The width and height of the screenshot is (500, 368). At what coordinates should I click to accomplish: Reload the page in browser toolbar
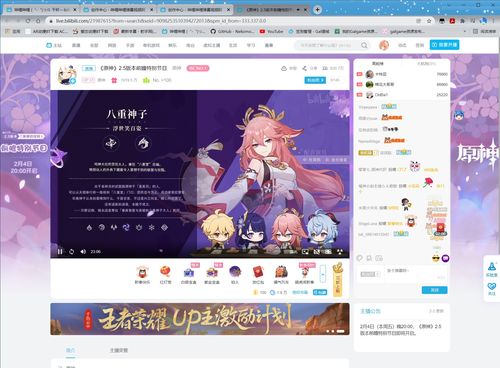(28, 21)
